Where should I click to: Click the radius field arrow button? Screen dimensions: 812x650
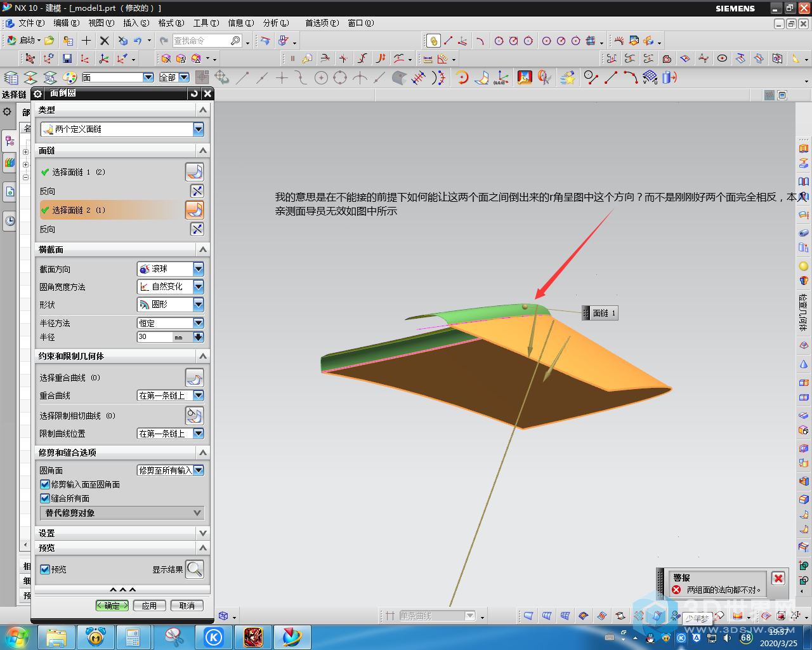click(198, 337)
